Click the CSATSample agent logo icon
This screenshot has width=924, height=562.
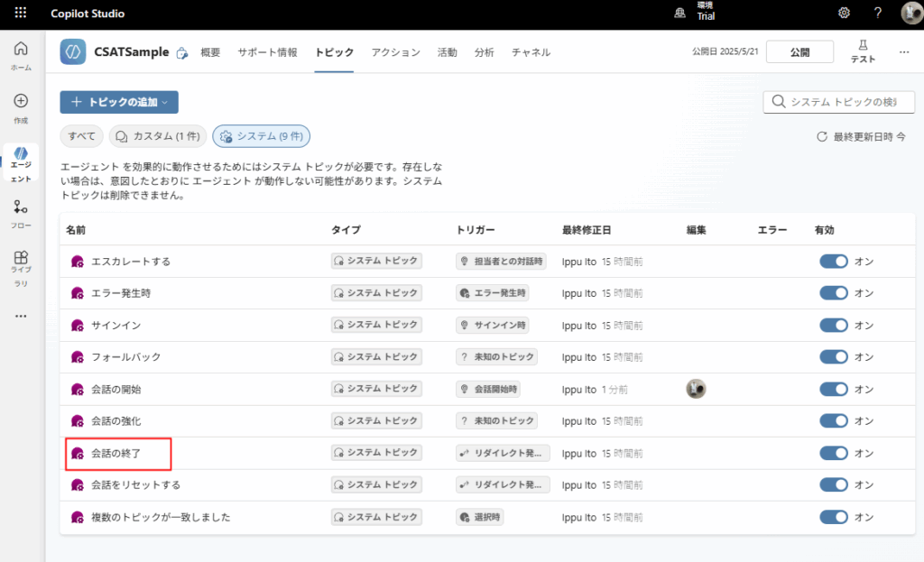(x=73, y=51)
